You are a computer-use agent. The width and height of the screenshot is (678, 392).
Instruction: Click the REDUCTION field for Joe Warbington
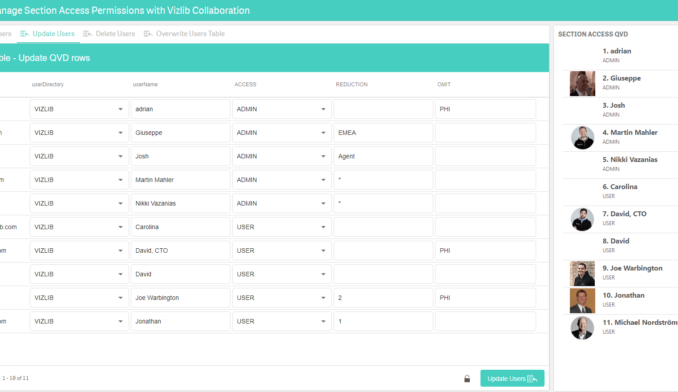point(383,298)
